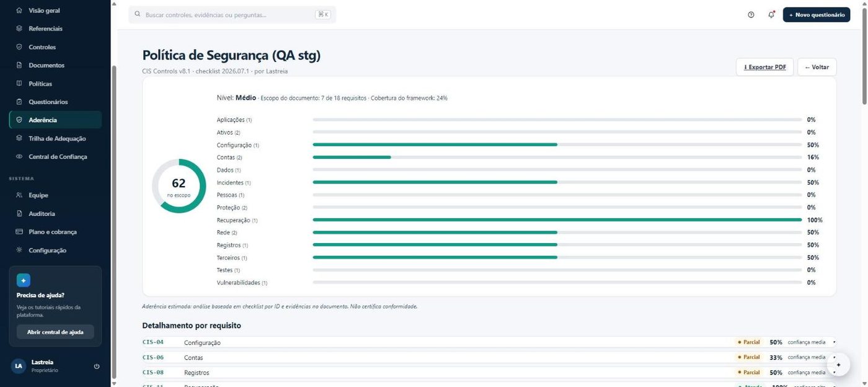Click the Aplicações (1) category label
Image resolution: width=868 pixels, height=387 pixels.
(x=234, y=120)
